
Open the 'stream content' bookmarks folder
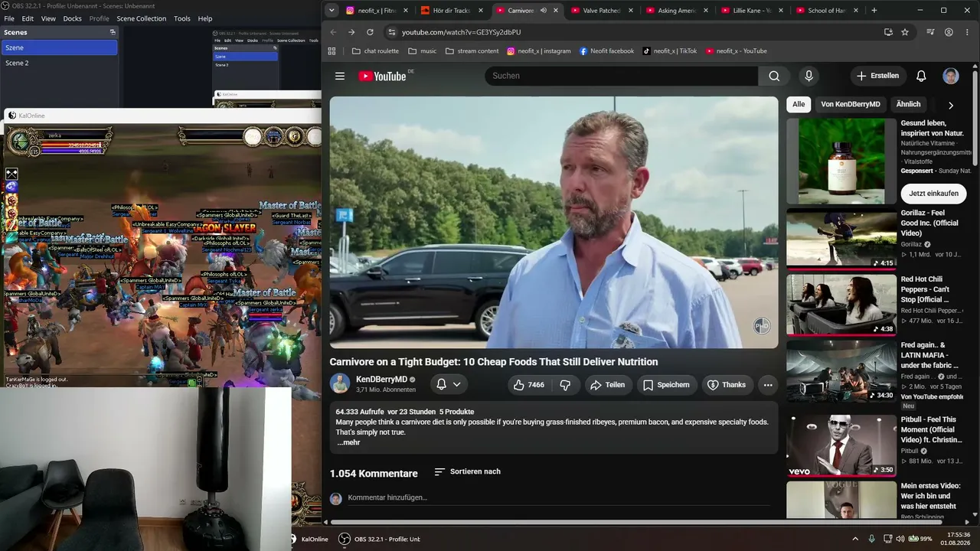[471, 51]
